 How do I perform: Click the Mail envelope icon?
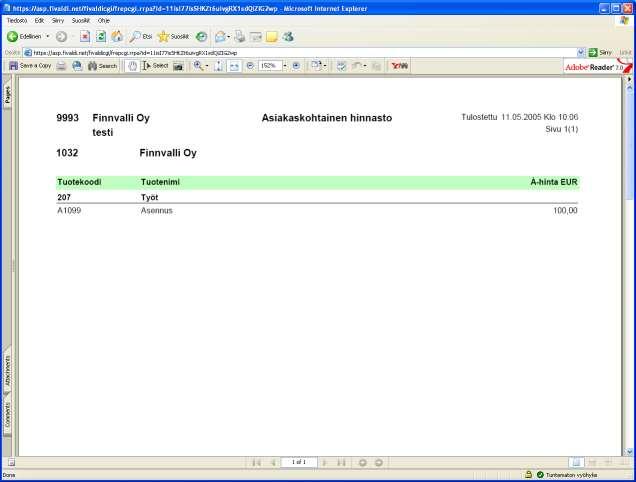[220, 37]
